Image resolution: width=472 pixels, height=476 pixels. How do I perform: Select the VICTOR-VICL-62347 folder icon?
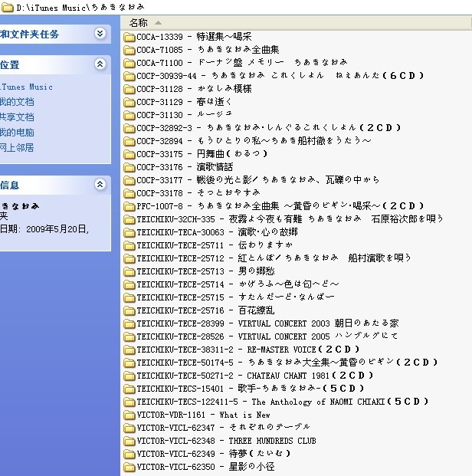click(129, 428)
